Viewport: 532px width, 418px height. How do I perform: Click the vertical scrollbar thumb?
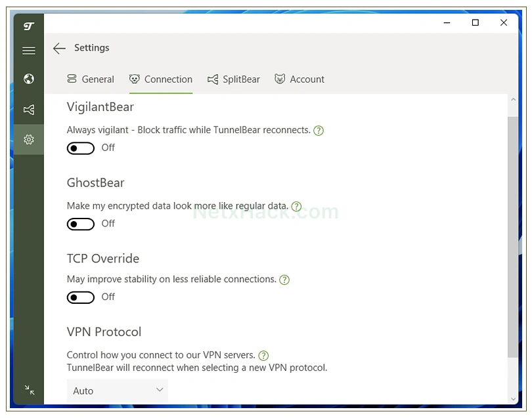[x=513, y=237]
